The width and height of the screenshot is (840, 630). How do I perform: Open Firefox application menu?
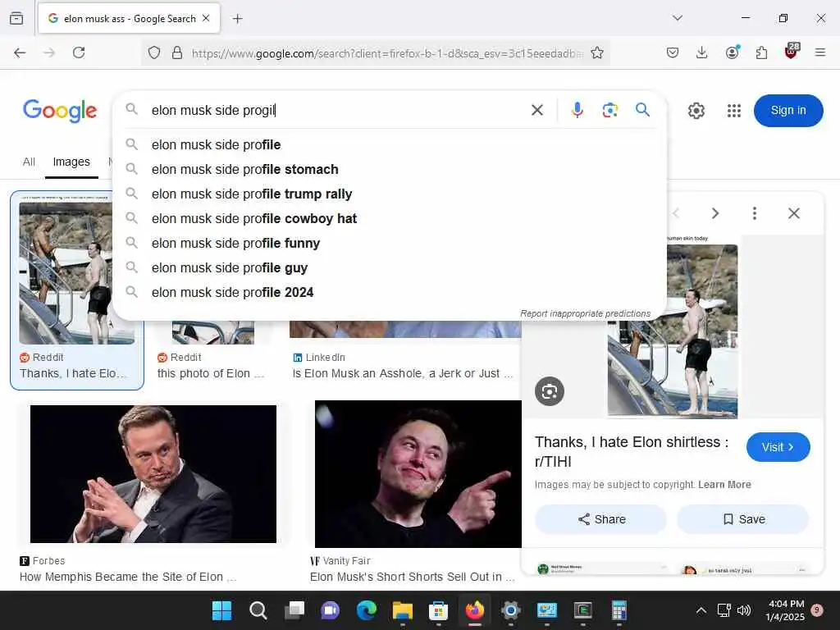click(x=820, y=52)
